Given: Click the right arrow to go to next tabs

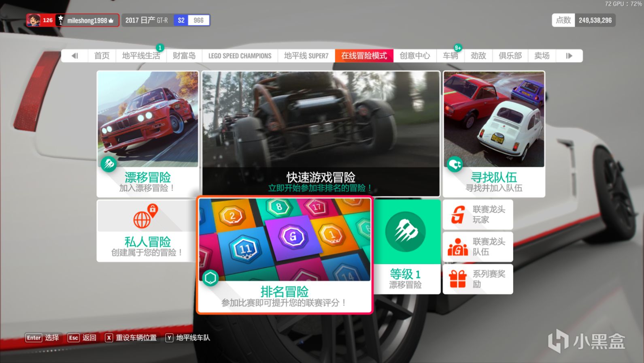Looking at the screenshot, I should [569, 56].
